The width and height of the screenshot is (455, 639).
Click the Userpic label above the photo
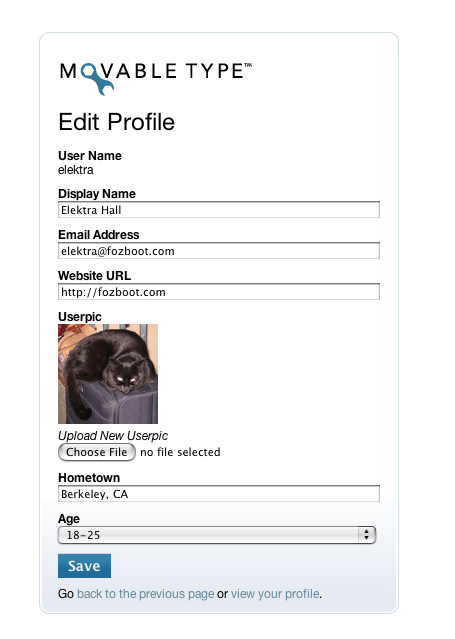80,317
